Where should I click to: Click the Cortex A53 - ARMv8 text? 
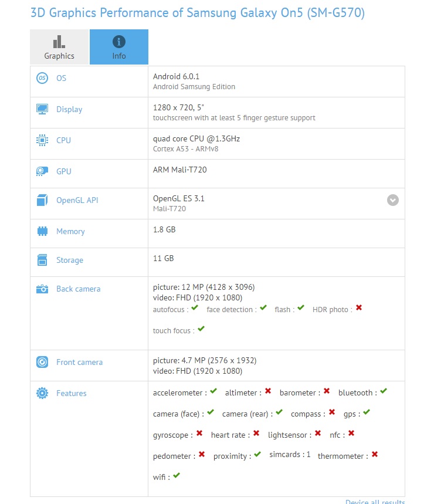[185, 149]
